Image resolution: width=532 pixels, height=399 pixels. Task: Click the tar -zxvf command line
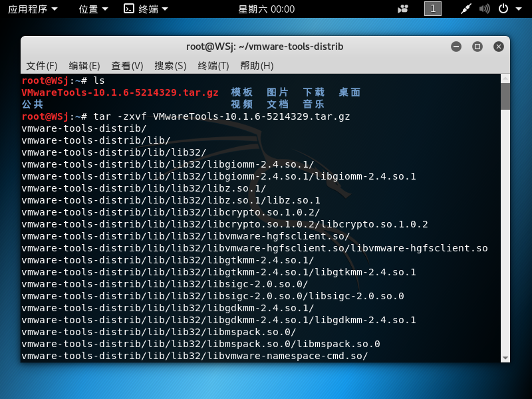click(186, 116)
